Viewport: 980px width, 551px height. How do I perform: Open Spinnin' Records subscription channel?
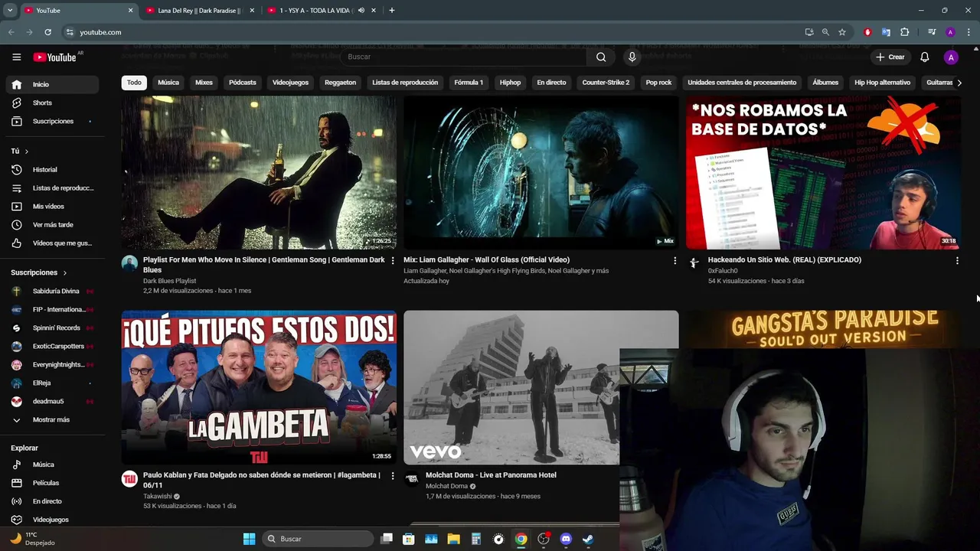tap(53, 328)
